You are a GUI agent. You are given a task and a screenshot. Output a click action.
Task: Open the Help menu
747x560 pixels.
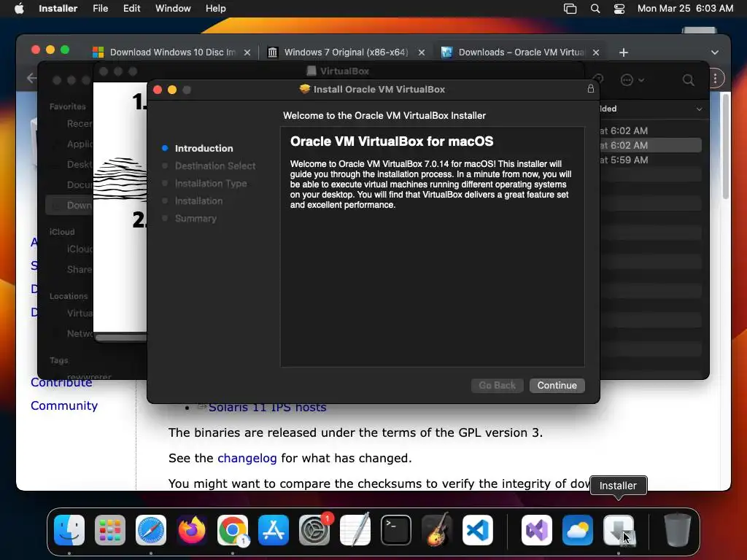(x=215, y=9)
